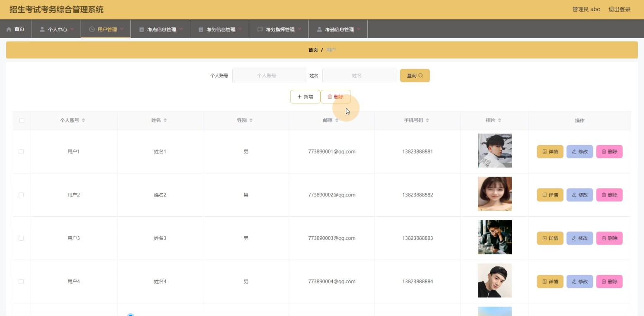Click the 退出登录 link
Screen dimensions: 644x316
[619, 9]
